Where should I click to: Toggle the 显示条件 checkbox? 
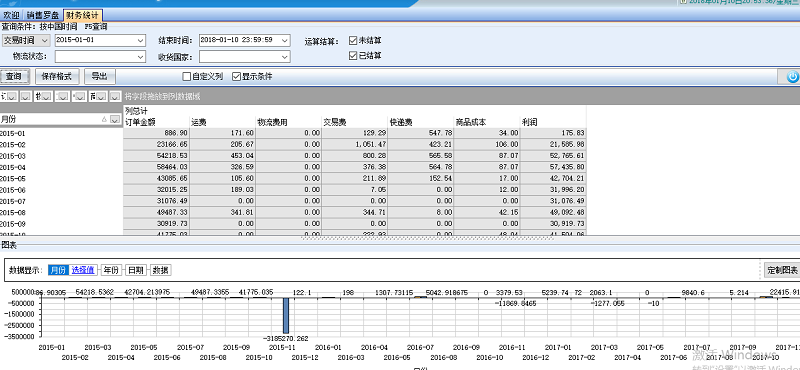(x=236, y=77)
